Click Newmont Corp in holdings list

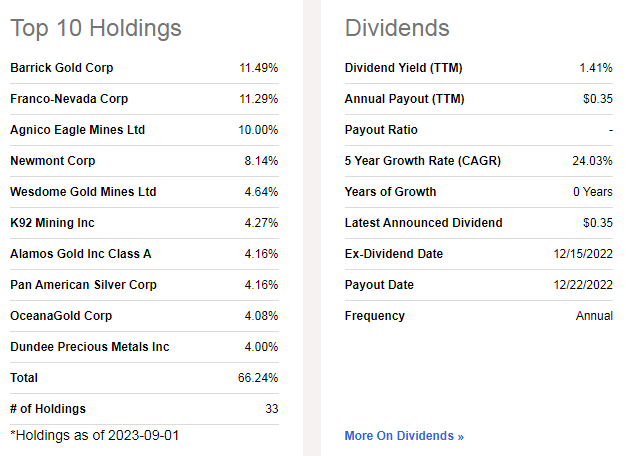point(53,161)
